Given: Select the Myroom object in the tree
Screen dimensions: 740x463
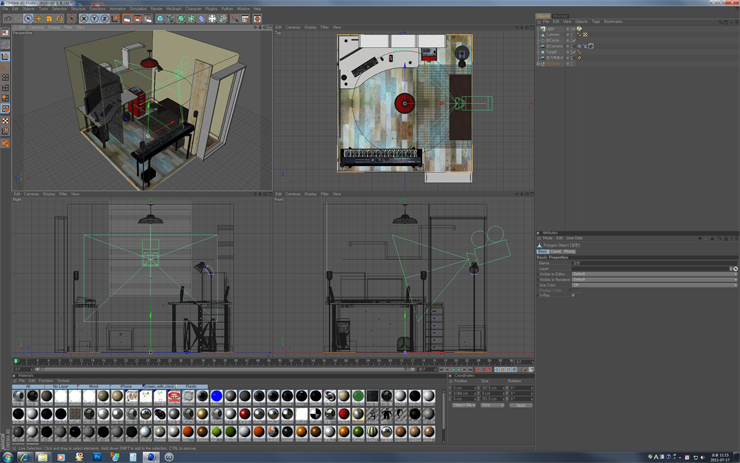Looking at the screenshot, I should tap(553, 64).
